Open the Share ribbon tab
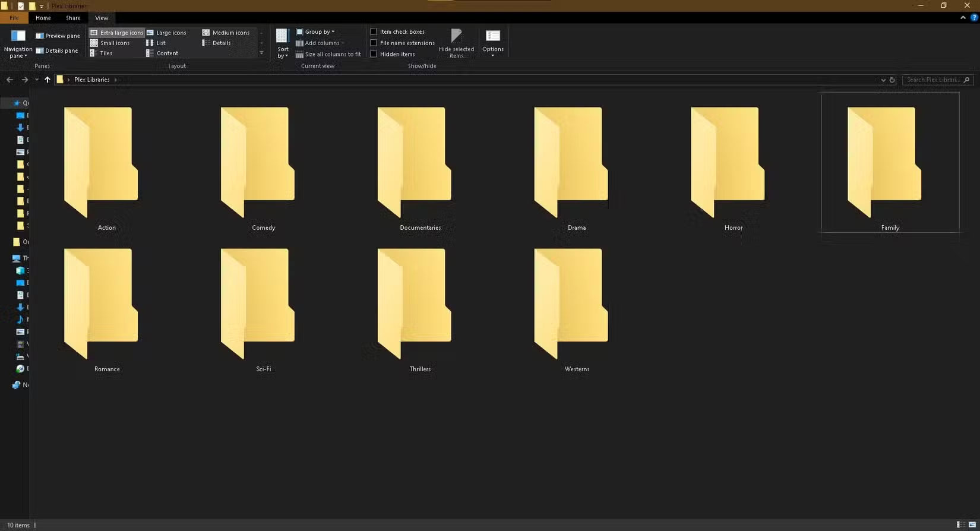980x531 pixels. pos(73,18)
